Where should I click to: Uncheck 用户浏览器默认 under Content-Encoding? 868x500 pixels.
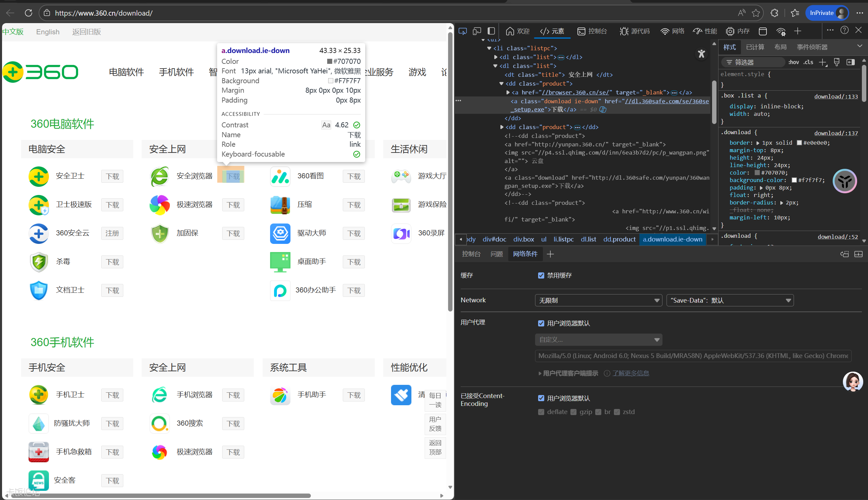[541, 398]
